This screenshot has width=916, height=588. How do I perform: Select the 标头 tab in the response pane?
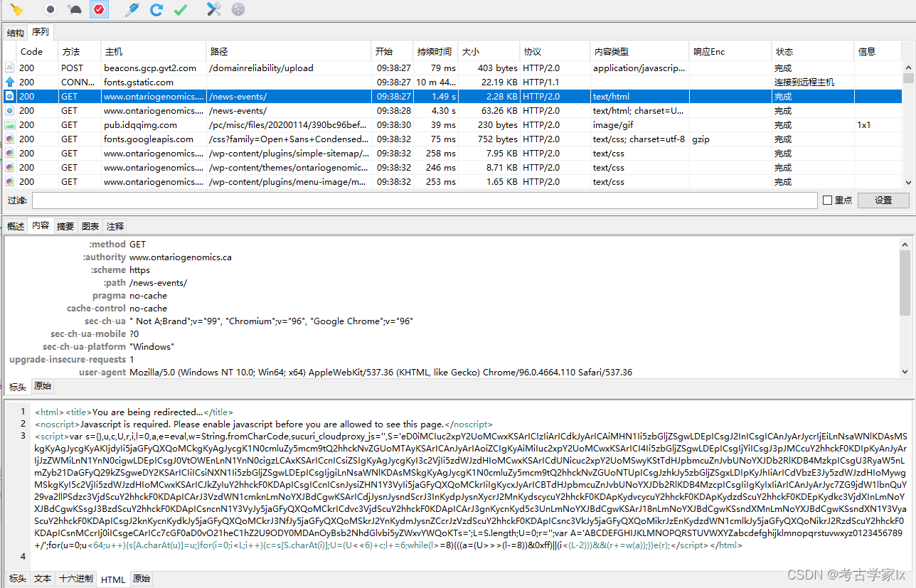pyautogui.click(x=18, y=579)
